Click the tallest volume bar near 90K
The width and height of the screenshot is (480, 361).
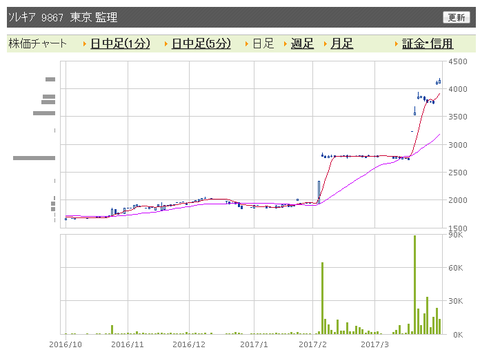pyautogui.click(x=415, y=285)
